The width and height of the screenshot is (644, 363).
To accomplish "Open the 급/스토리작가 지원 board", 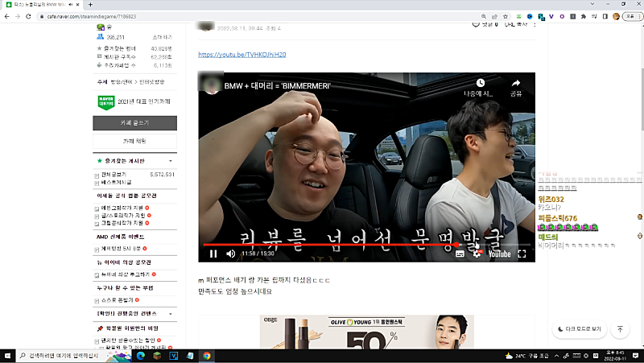I will click(x=123, y=215).
